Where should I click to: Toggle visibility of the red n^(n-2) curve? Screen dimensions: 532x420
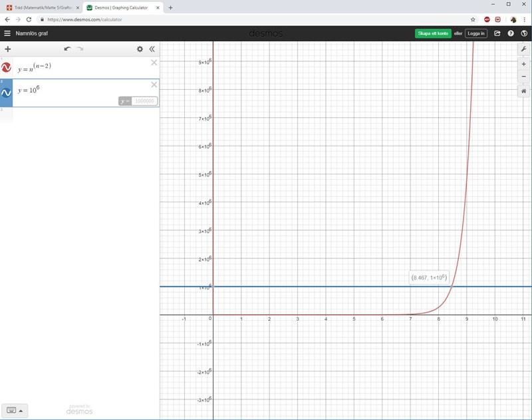point(7,67)
